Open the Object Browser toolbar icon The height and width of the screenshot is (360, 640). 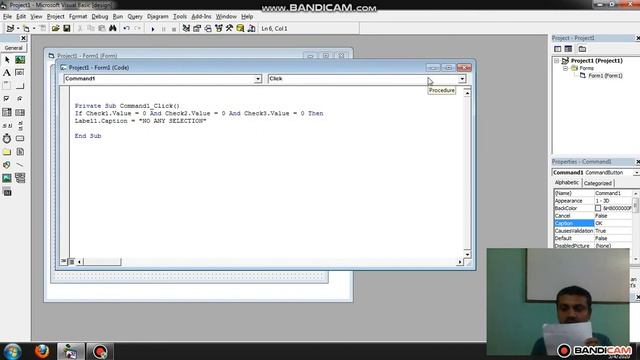pos(219,28)
